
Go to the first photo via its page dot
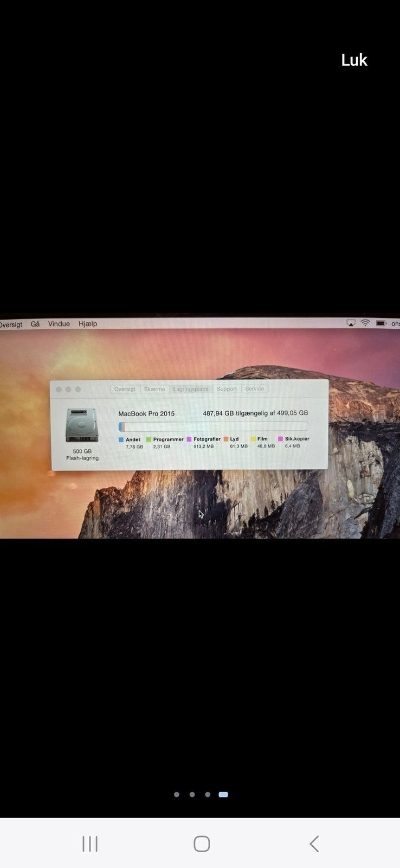click(x=177, y=794)
